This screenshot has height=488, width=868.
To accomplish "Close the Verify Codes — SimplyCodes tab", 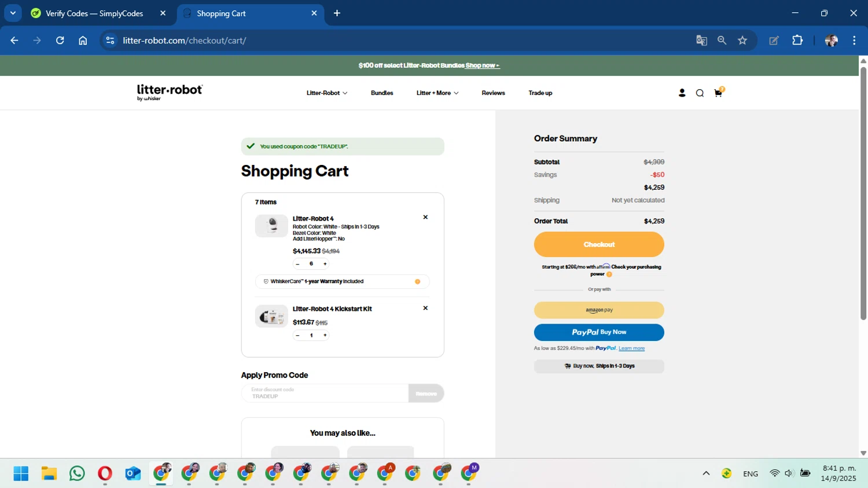I will tap(163, 13).
